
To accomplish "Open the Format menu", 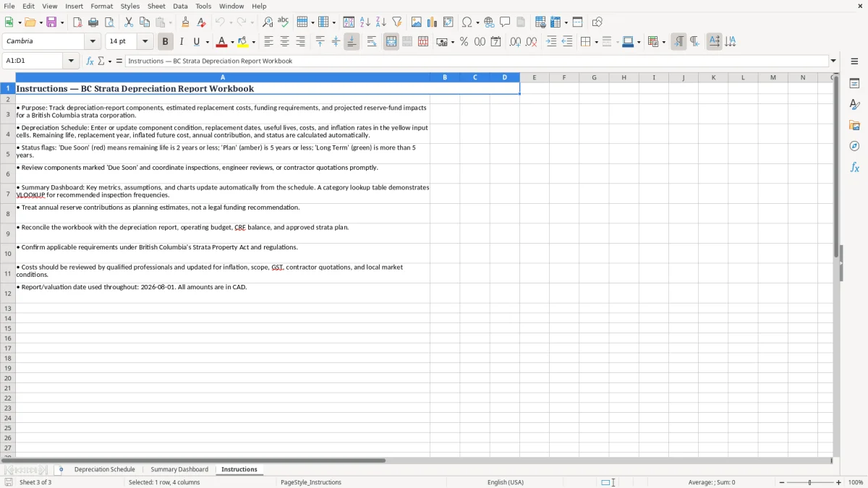I will [x=101, y=6].
